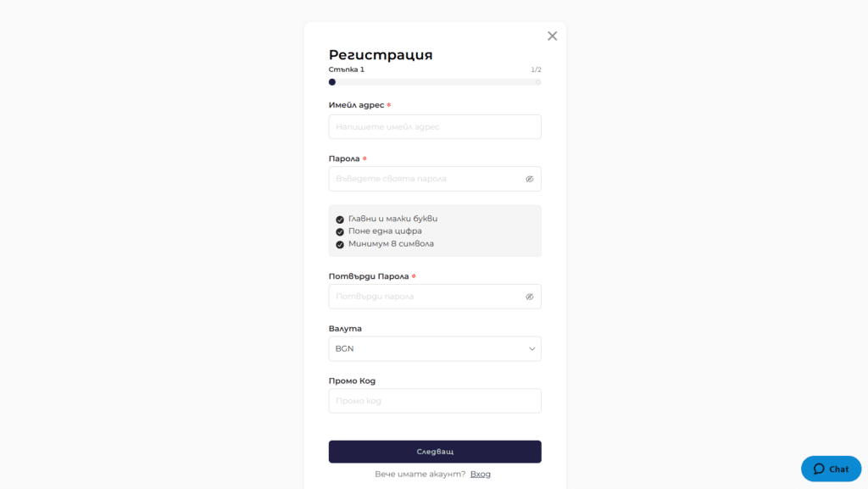
Task: Close the registration dialog with the X
Action: click(552, 36)
